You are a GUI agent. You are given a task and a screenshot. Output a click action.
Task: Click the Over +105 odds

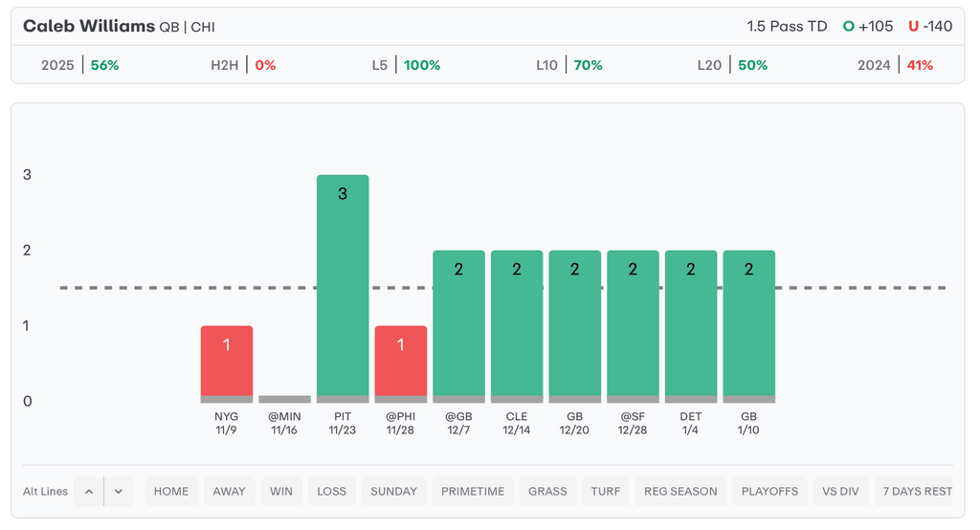tap(868, 27)
